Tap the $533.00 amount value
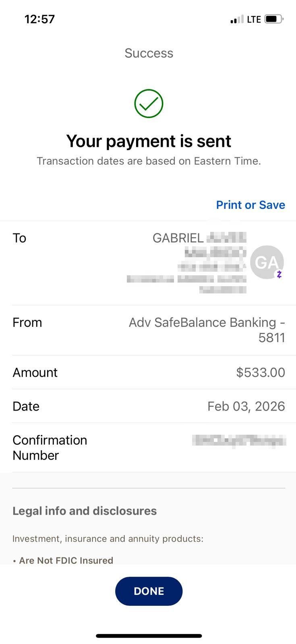Viewport: 296px width, 644px height. coord(261,372)
